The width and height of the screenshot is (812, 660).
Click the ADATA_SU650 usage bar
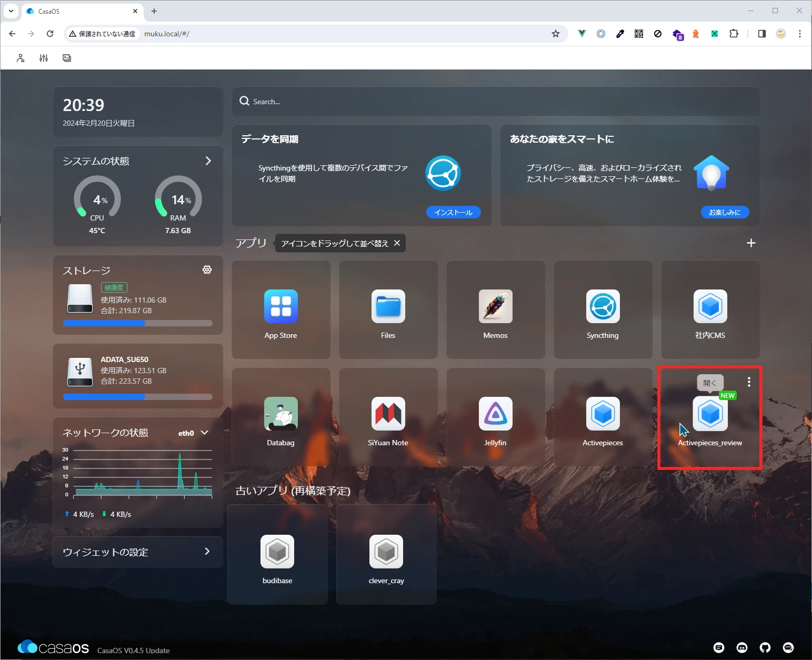point(138,397)
